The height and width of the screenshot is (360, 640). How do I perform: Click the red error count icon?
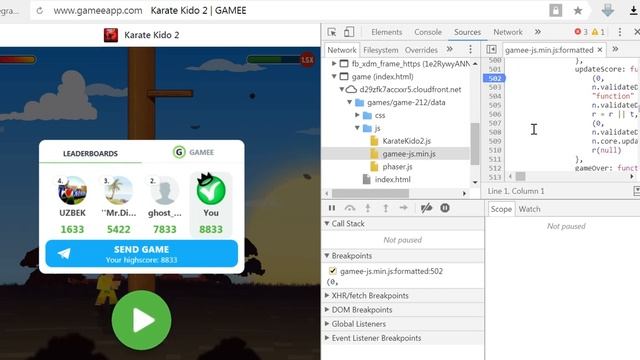pos(577,32)
